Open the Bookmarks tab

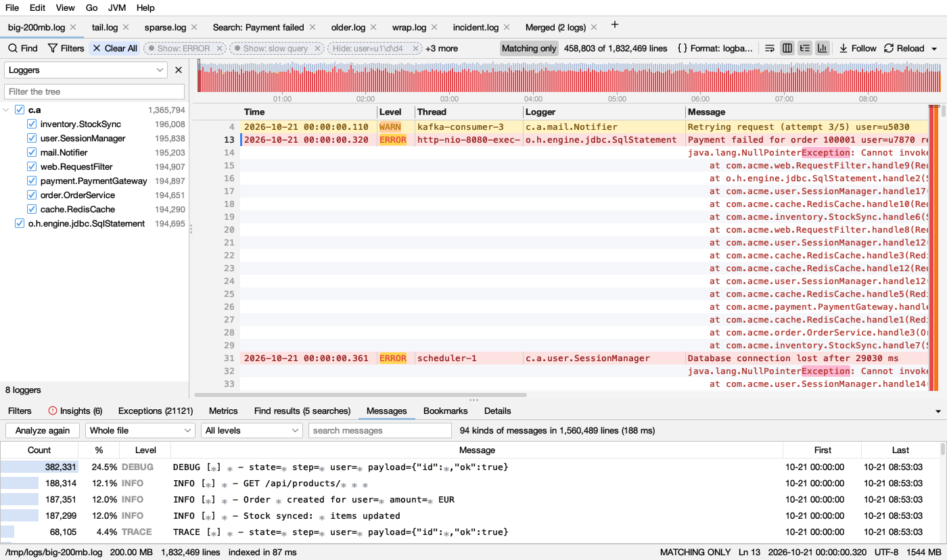click(x=445, y=411)
